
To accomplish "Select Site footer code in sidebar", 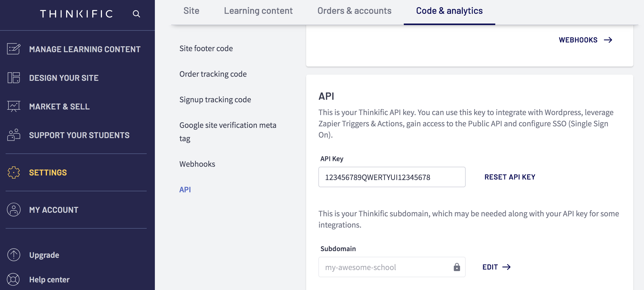I will 206,48.
